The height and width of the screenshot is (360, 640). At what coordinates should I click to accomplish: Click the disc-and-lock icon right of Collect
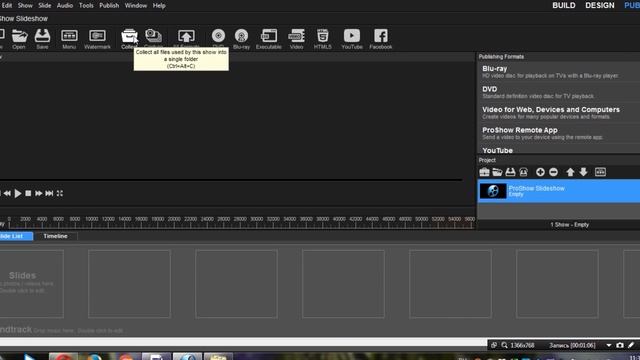click(153, 37)
